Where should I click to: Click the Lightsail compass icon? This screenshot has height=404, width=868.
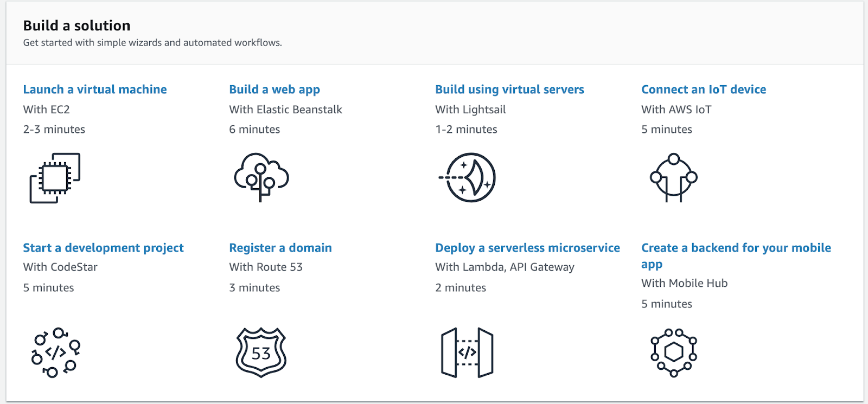pos(467,177)
